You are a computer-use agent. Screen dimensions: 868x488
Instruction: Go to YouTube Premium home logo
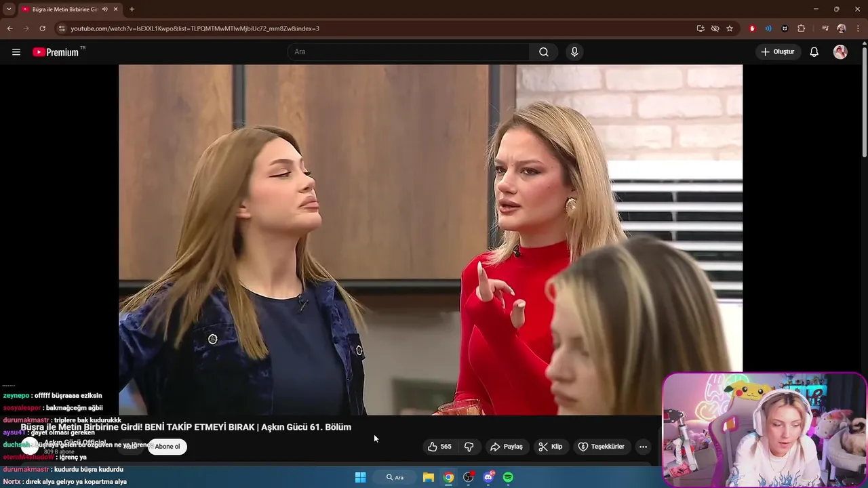tap(56, 52)
